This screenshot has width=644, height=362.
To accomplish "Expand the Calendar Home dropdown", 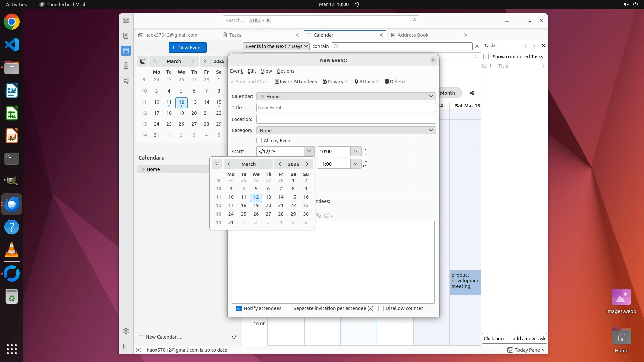I will pos(346,96).
